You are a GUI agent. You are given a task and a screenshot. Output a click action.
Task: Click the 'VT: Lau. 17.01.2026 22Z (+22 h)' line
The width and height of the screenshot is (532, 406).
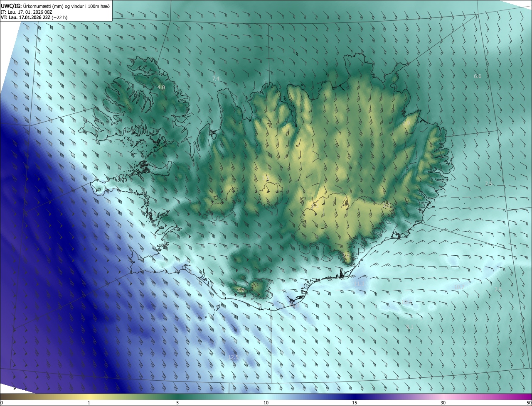pos(34,17)
